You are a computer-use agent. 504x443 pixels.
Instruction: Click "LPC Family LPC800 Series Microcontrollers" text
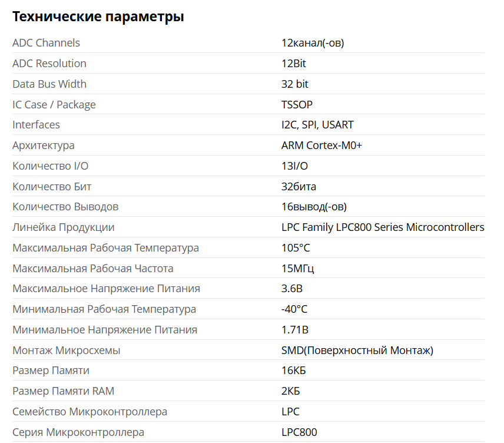click(383, 227)
